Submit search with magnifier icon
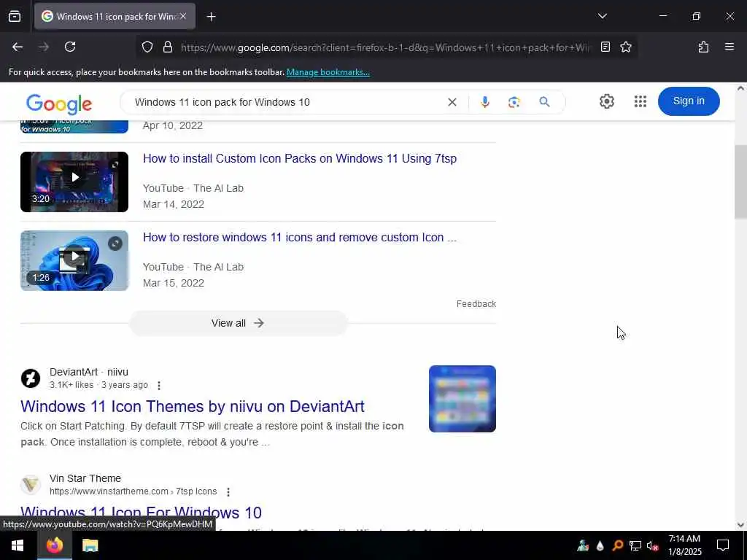This screenshot has width=747, height=560. click(x=544, y=101)
